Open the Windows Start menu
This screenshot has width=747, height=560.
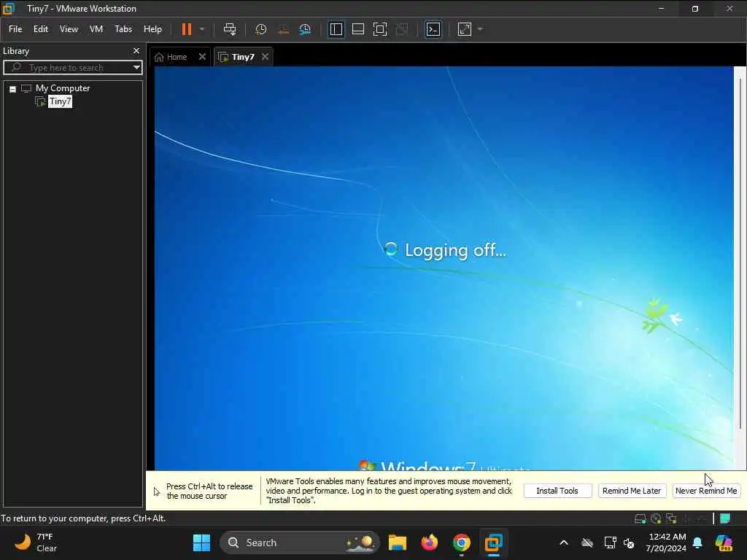pos(201,542)
